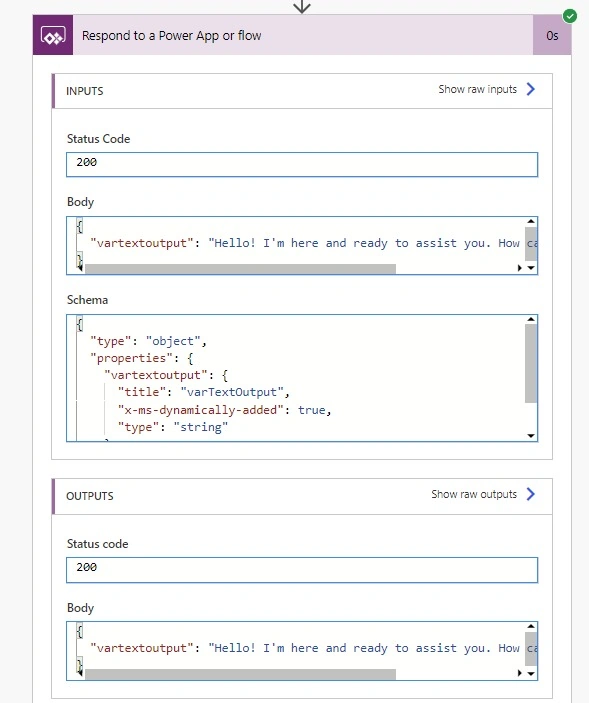
Task: Click the Show raw inputs link
Action: point(477,89)
